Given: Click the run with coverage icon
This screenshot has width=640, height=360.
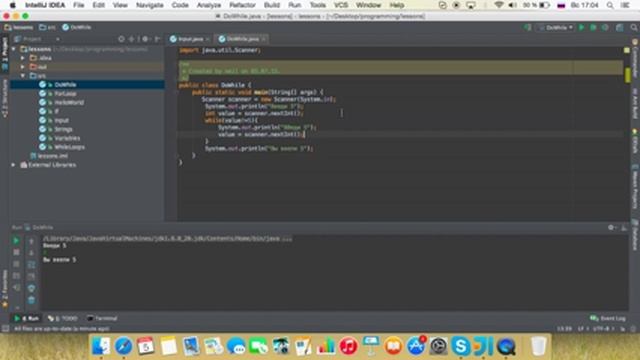Looking at the screenshot, I should [605, 27].
